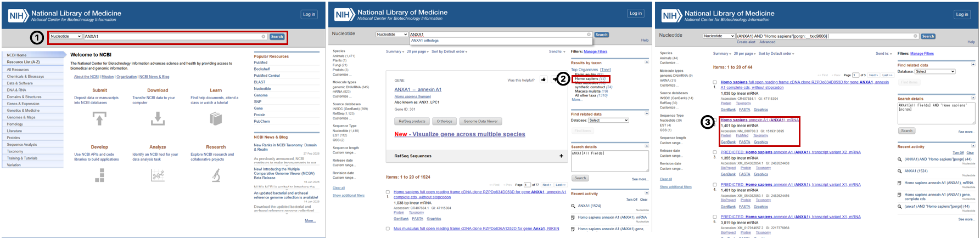
Task: Click the Tree link beside Top Organisms
Action: coord(605,70)
